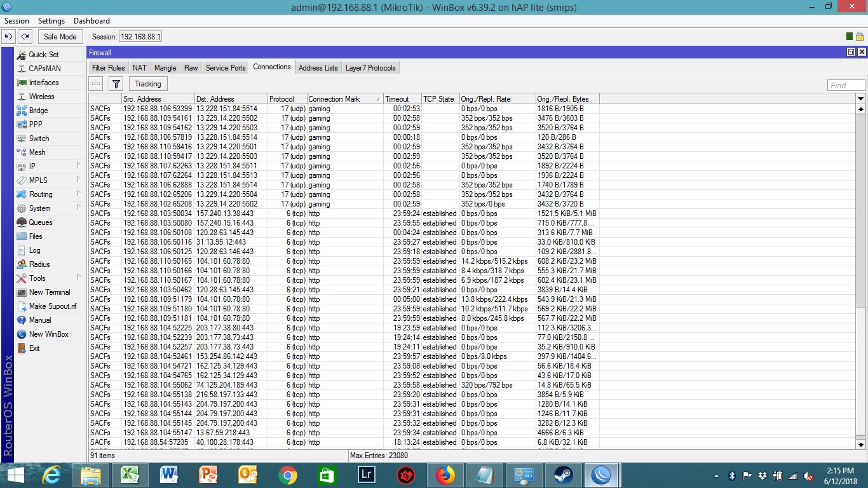Open the PPP section
This screenshot has width=868, height=488.
tap(51, 125)
